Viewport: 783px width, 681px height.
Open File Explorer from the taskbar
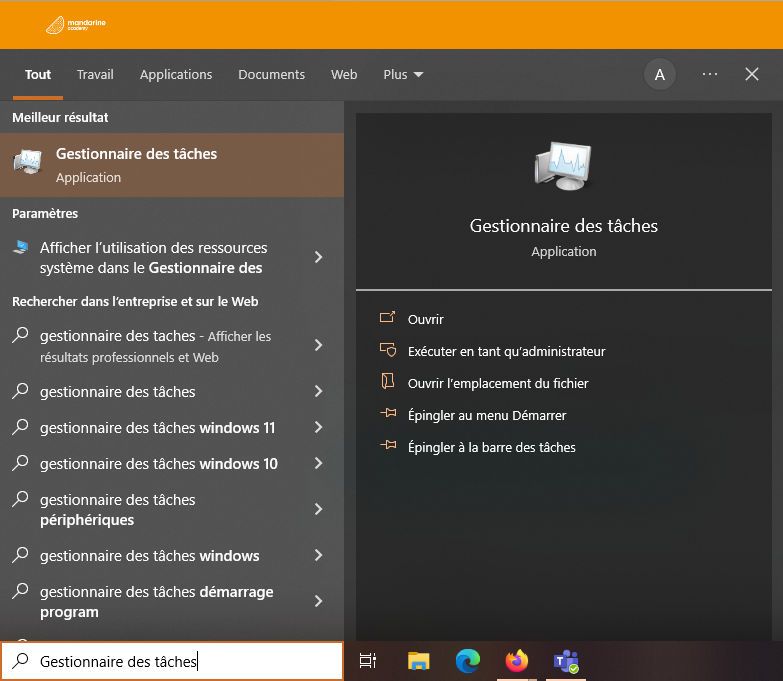(x=418, y=661)
